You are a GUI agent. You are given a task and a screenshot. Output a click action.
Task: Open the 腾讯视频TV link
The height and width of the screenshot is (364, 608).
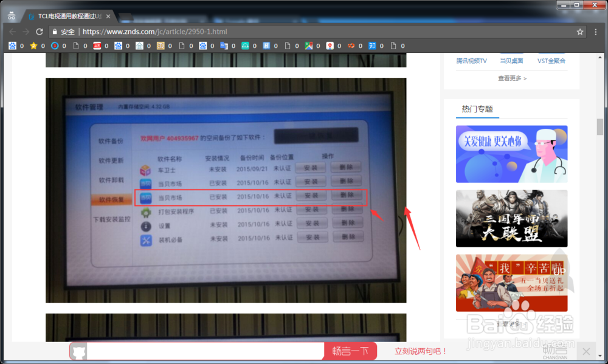point(472,61)
